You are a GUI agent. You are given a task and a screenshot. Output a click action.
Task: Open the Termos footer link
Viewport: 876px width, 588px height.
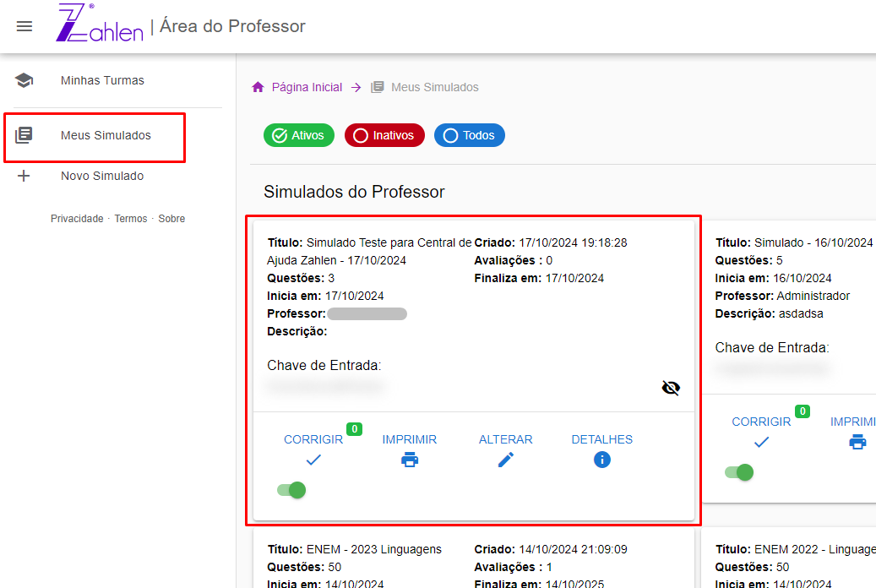click(131, 219)
